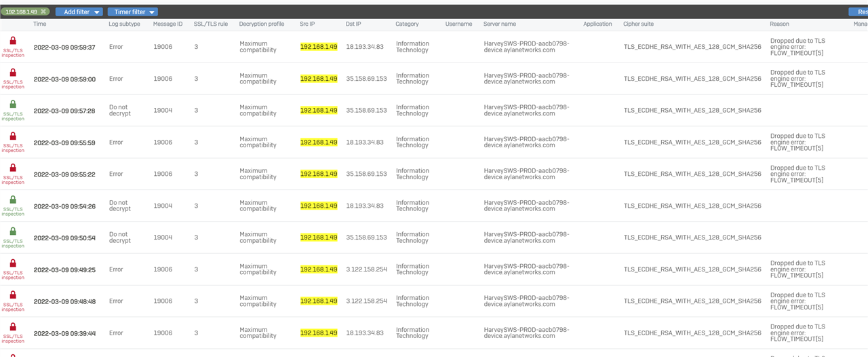This screenshot has height=357, width=868.
Task: Click the red lock icon for 09:55:22 entry
Action: (13, 168)
